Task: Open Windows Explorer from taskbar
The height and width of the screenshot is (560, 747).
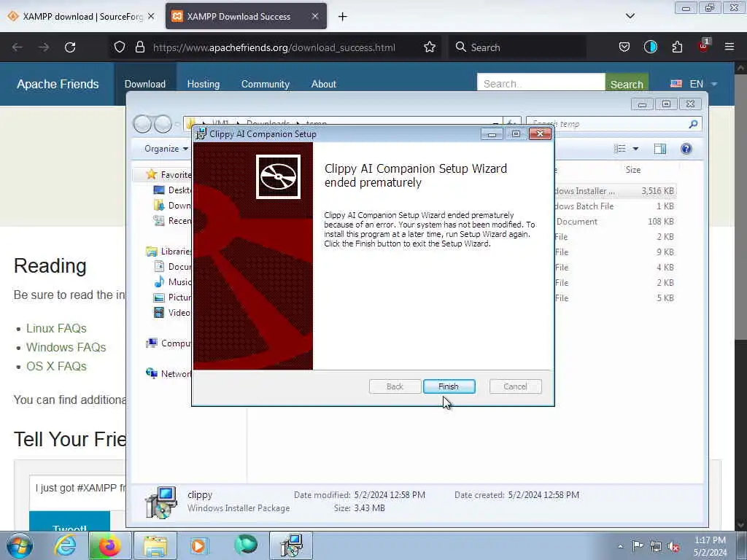Action: [155, 545]
